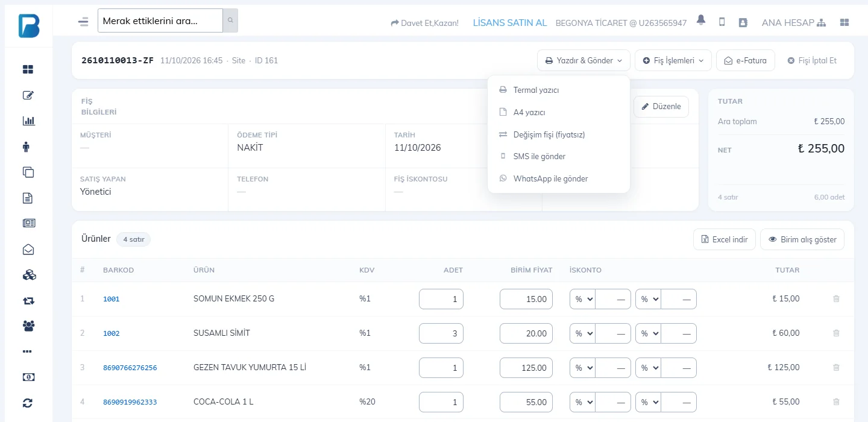
Task: Click the circular sync icon in sidebar
Action: 28,403
